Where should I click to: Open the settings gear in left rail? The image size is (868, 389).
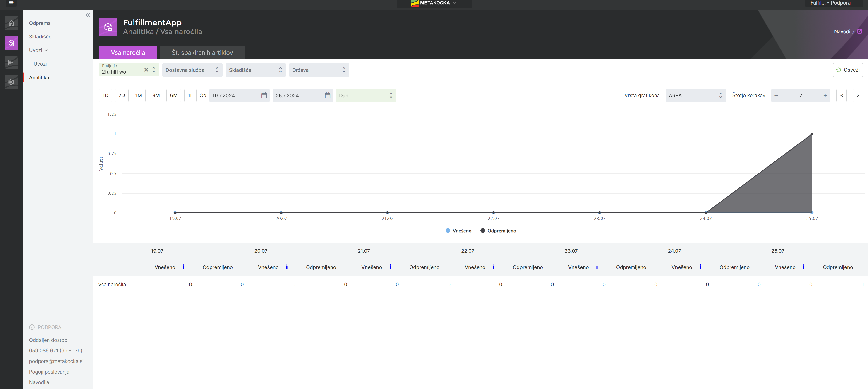tap(11, 82)
